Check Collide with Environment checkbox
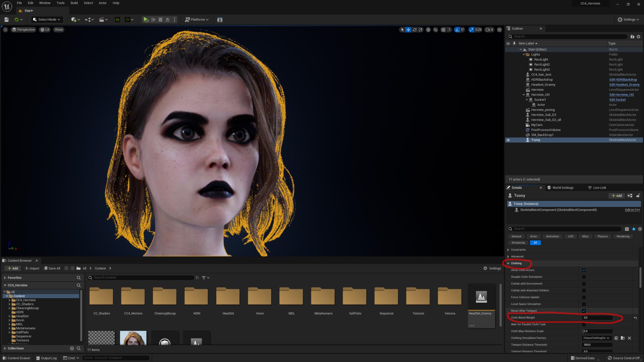 (x=584, y=284)
